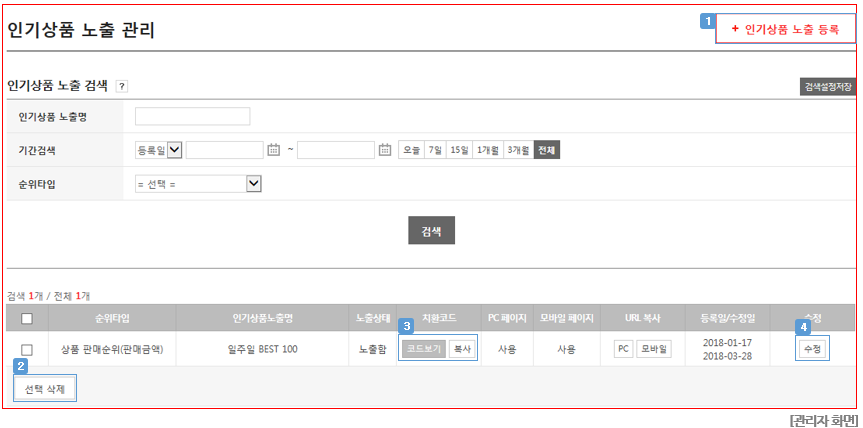Click 코드보기 to view replacement code

(x=424, y=349)
